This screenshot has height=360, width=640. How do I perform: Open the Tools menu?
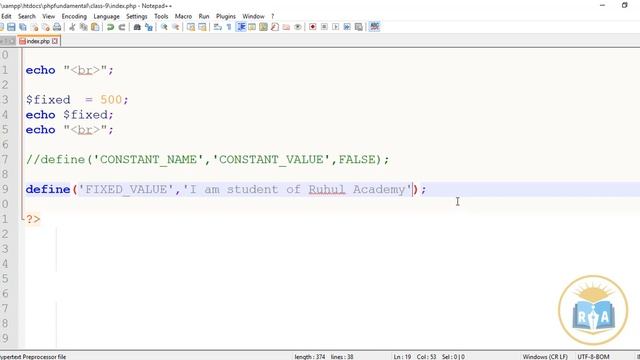(161, 16)
